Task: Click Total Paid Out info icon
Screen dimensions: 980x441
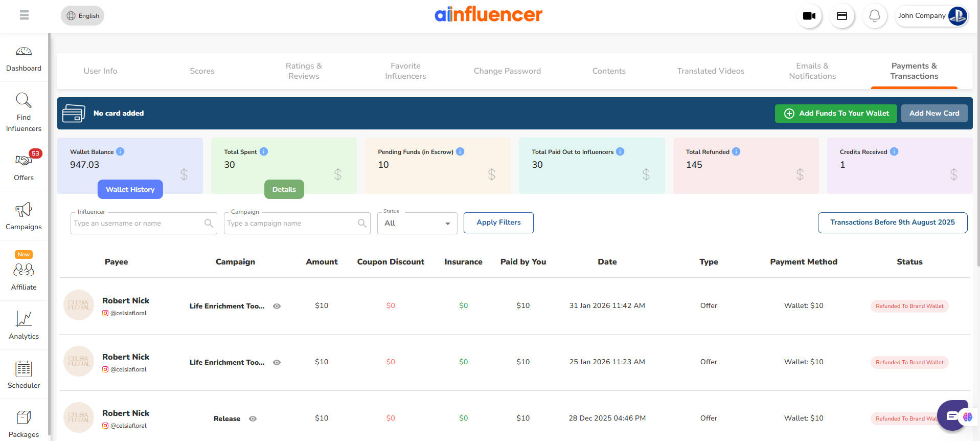Action: 620,151
